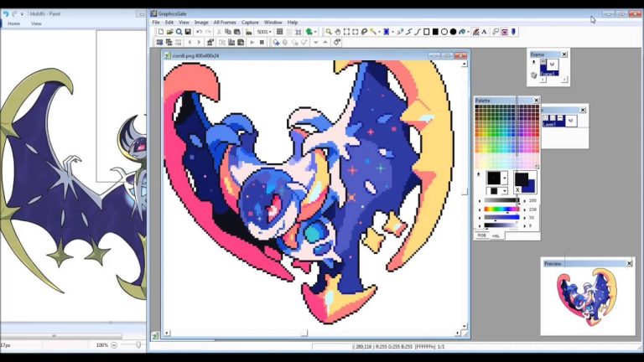Select the Line drawing tool
Viewport: 644px width, 362px height.
[x=408, y=32]
